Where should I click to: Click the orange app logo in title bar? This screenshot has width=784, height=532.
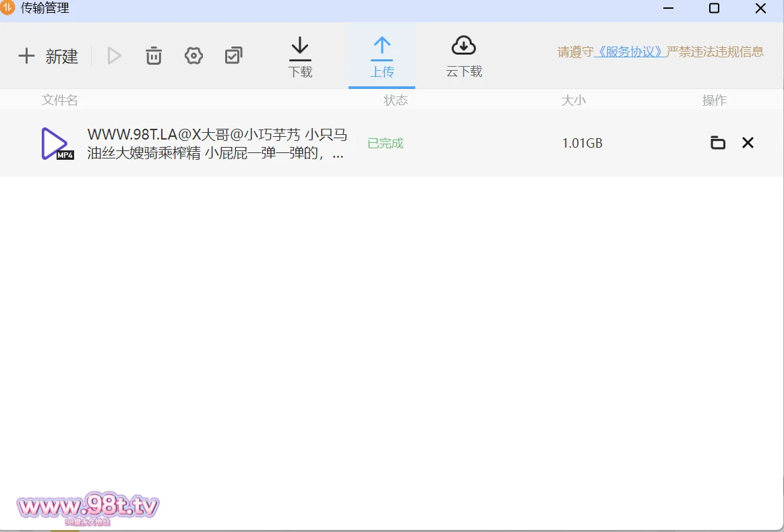pos(7,8)
